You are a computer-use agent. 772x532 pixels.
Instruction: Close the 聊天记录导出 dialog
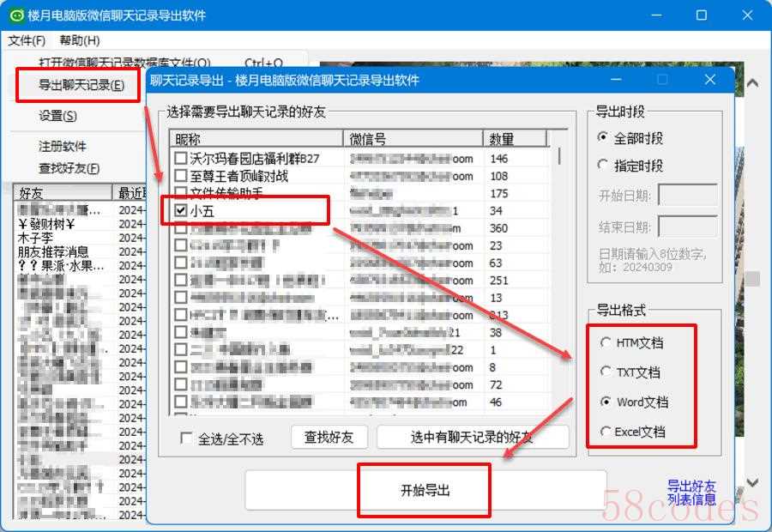[710, 80]
